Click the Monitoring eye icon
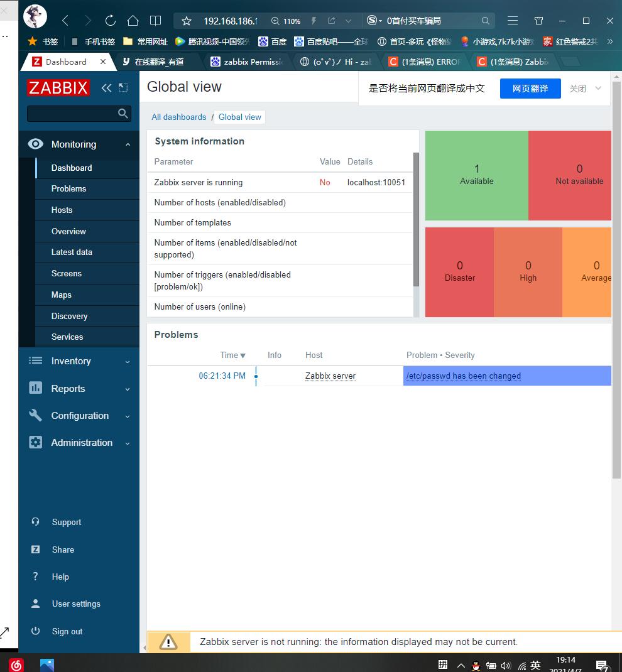The image size is (622, 672). click(x=36, y=144)
